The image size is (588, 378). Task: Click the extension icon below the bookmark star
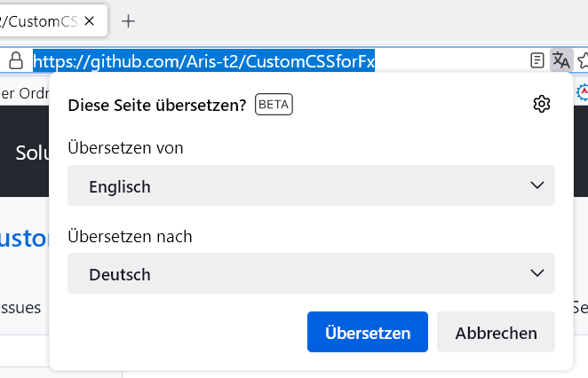[x=582, y=91]
